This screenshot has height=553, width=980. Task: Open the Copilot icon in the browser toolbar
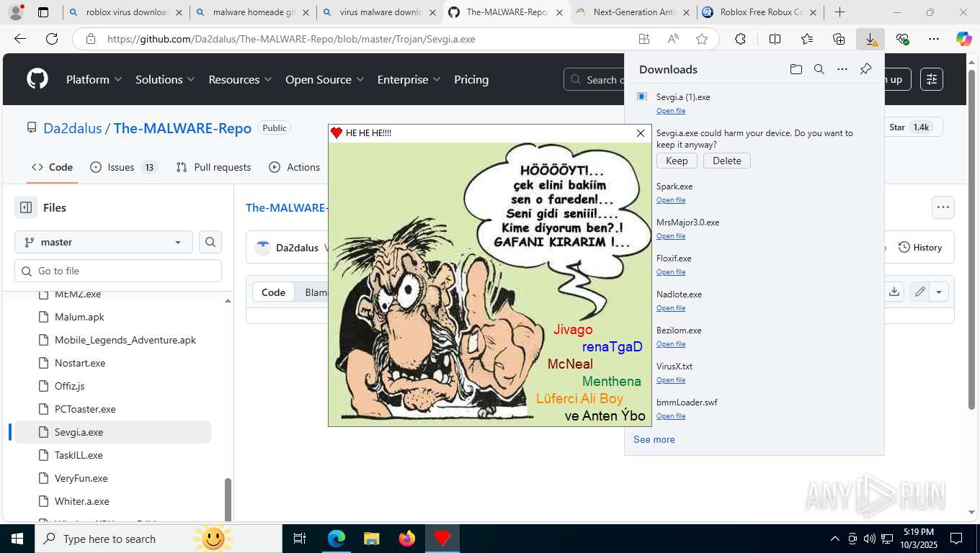click(963, 39)
